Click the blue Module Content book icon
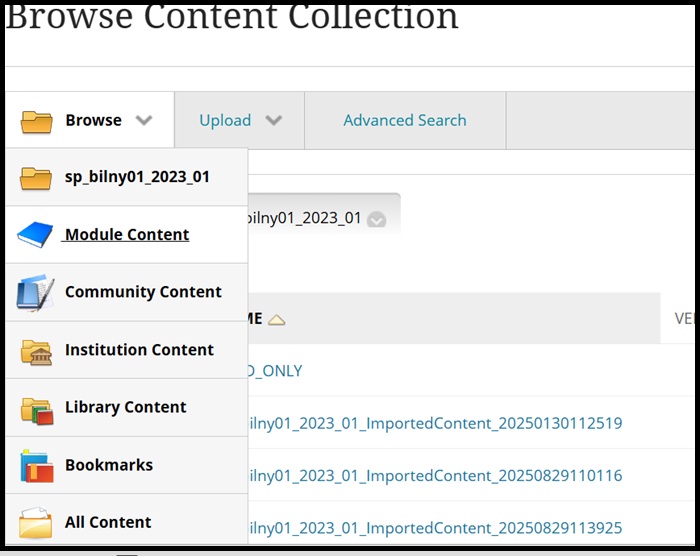Viewport: 700px width, 556px height. pyautogui.click(x=35, y=234)
